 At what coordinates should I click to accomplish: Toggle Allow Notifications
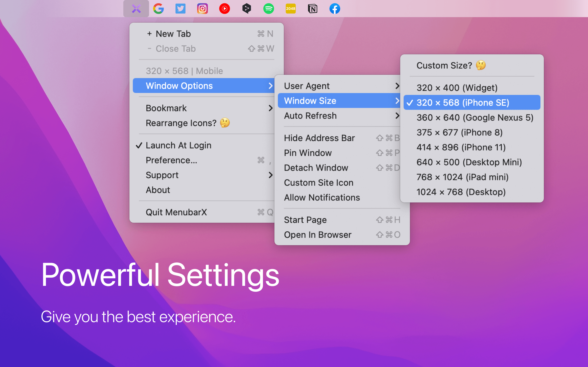tap(322, 198)
